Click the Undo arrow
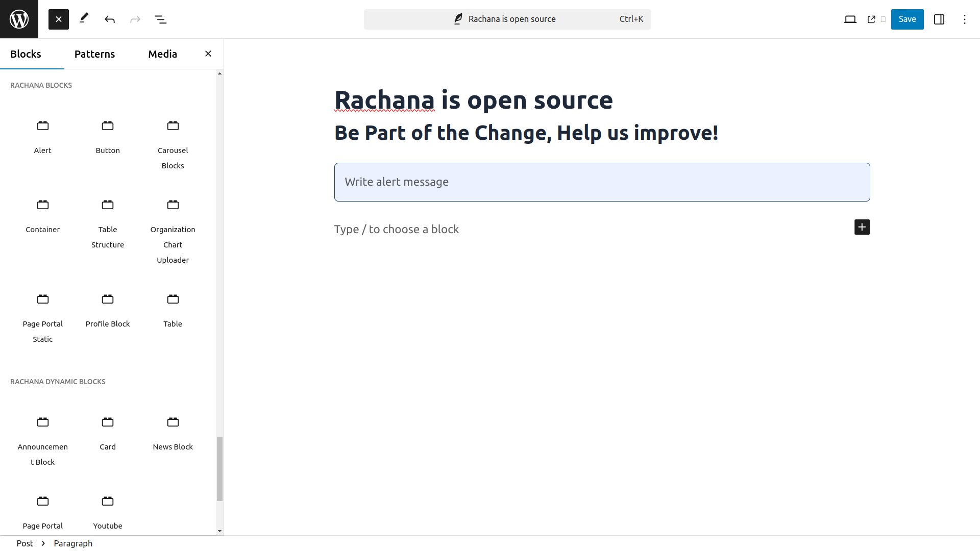Screen dimensions: 980x551 coord(110,19)
